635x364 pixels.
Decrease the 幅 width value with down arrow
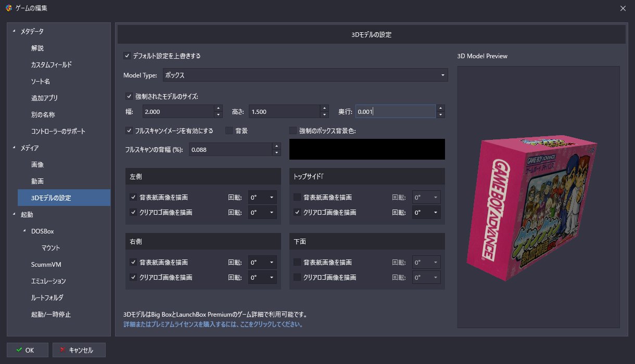click(x=219, y=115)
